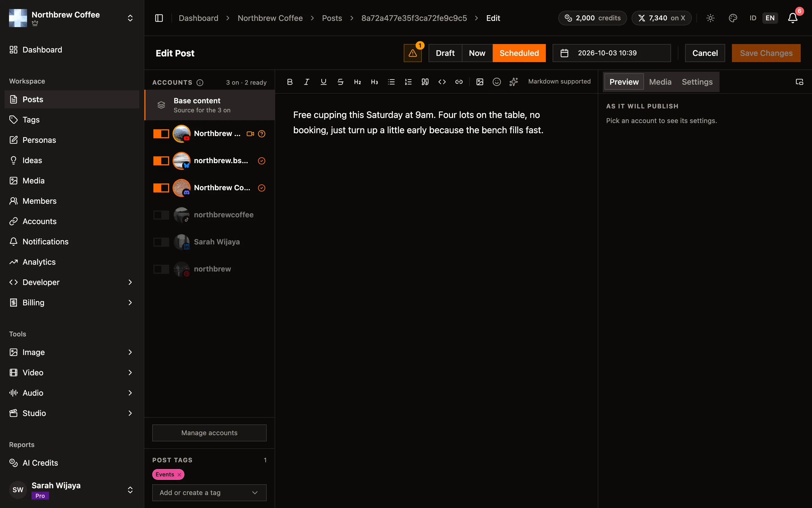The image size is (812, 508).
Task: Open the Northbrew Coffee workspace switcher
Action: point(72,18)
